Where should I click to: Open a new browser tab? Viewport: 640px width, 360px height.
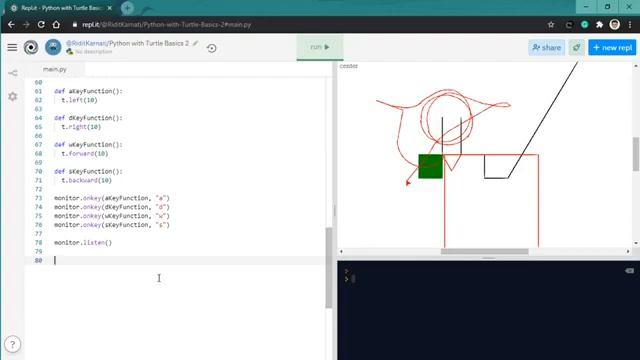127,8
